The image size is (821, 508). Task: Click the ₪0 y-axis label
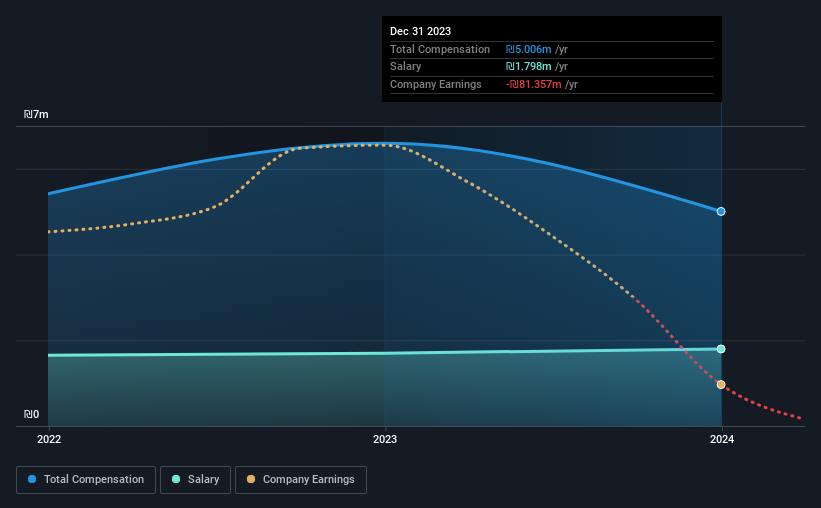click(x=31, y=414)
